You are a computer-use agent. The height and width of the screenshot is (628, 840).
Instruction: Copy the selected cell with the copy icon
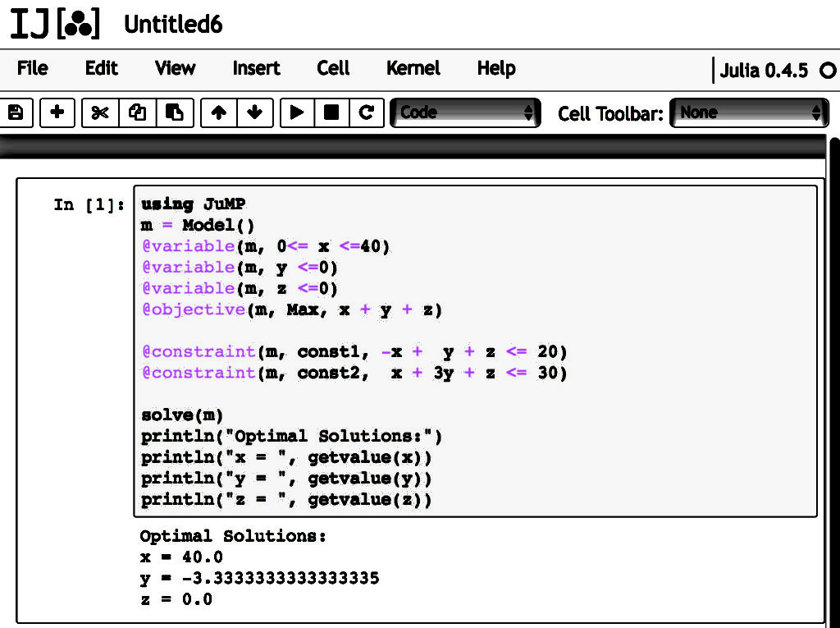(138, 113)
